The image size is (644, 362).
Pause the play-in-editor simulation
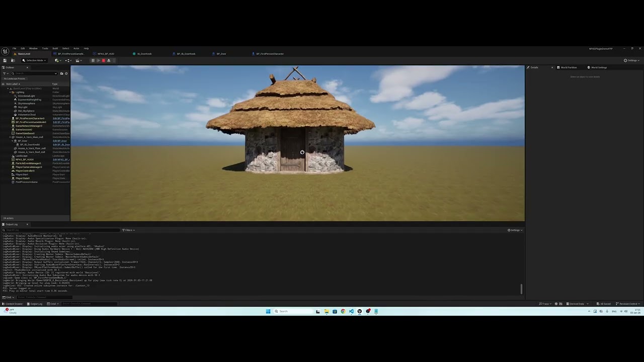93,60
